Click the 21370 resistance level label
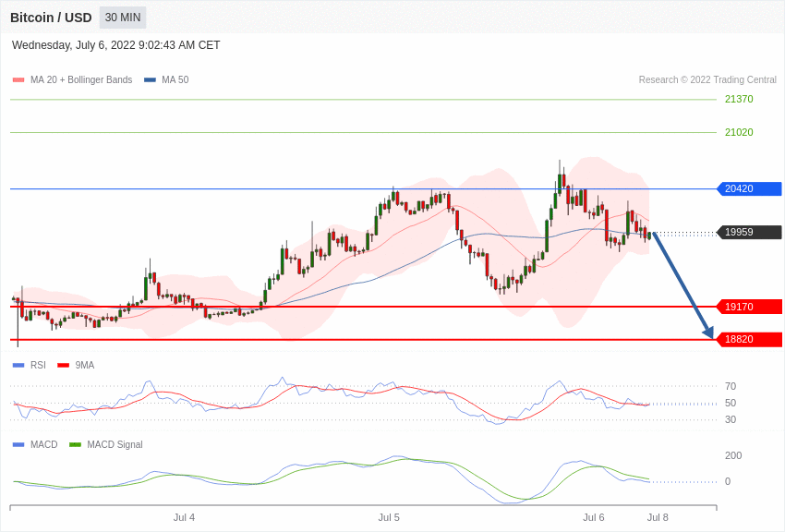This screenshot has width=785, height=532. [x=739, y=99]
